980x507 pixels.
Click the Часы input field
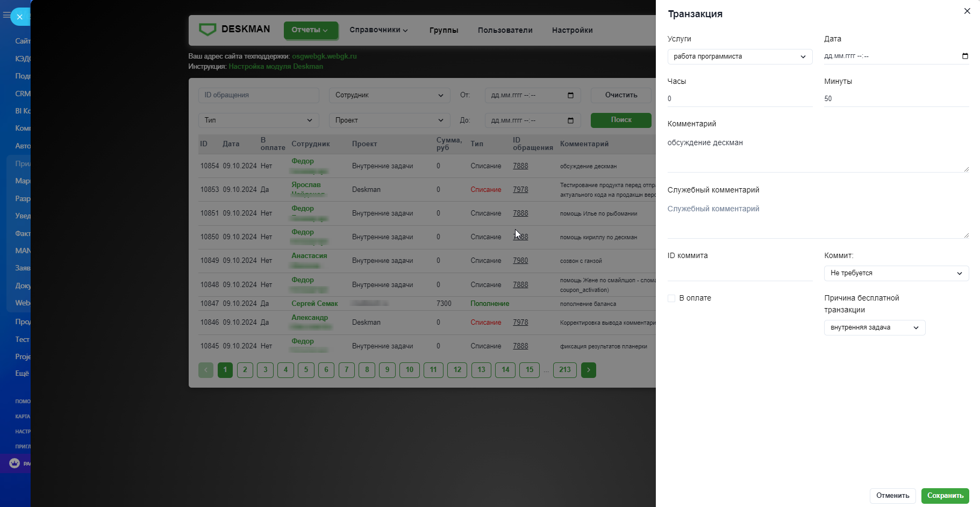pos(740,99)
